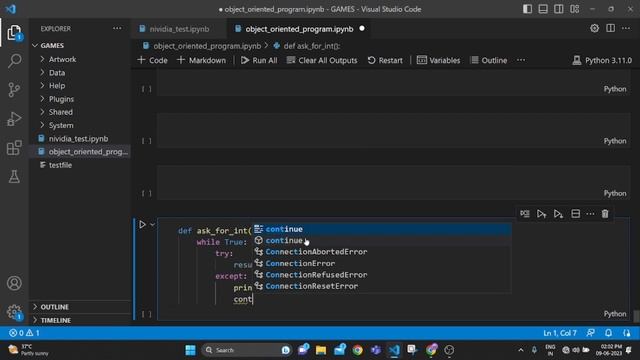640x360 pixels.
Task: Open editor more actions ellipsis
Action: coord(626,28)
